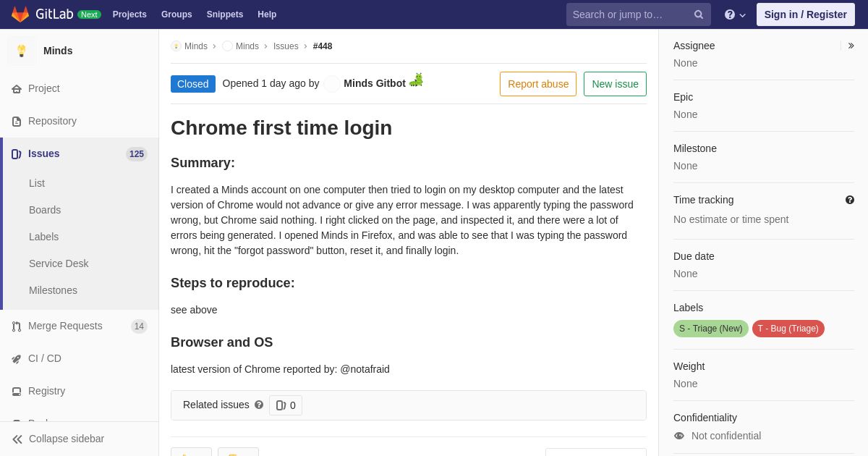Screen dimensions: 868x456
Task: Open Boards in the sidebar
Action: [x=45, y=210]
